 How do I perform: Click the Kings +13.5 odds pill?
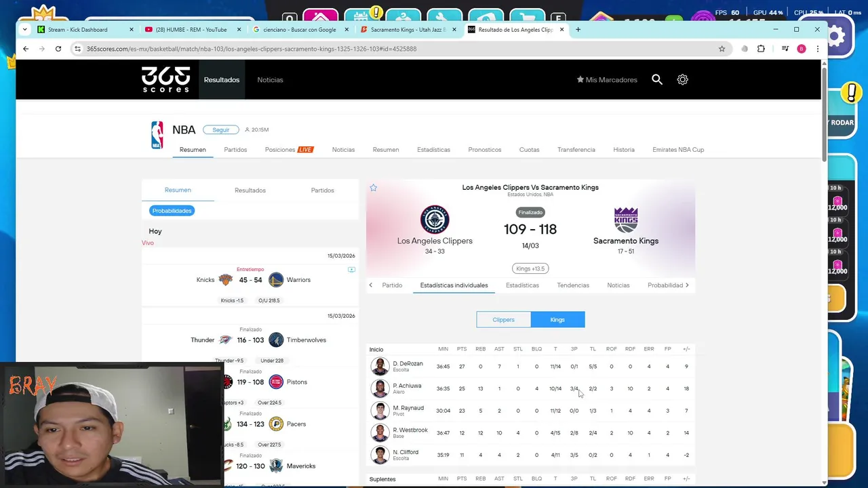pos(530,268)
